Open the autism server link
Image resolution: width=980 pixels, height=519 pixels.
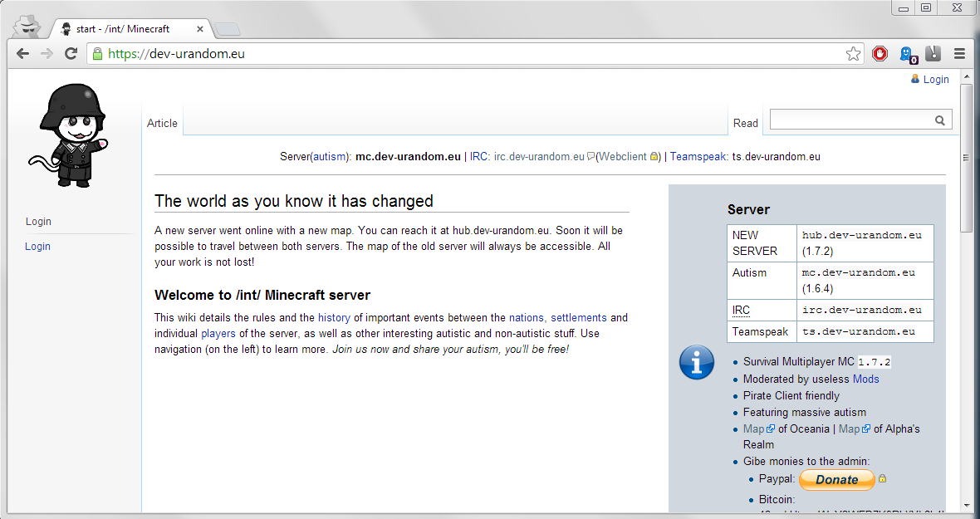tap(329, 157)
